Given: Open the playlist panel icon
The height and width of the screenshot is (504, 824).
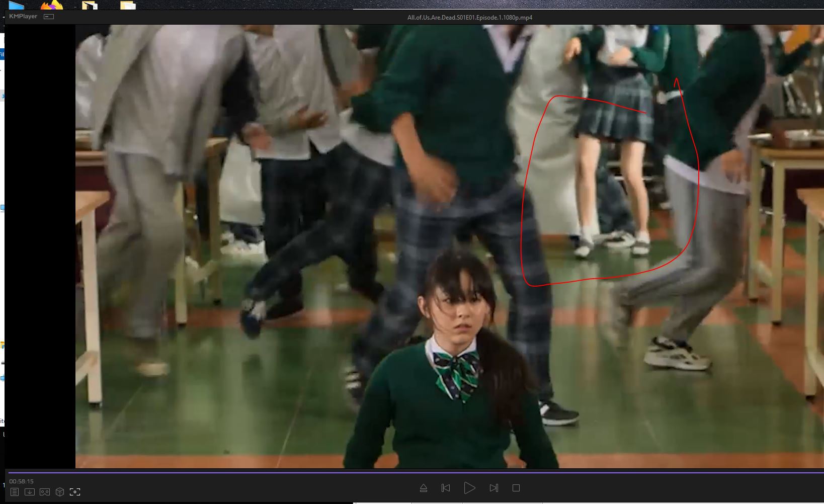Looking at the screenshot, I should click(15, 492).
